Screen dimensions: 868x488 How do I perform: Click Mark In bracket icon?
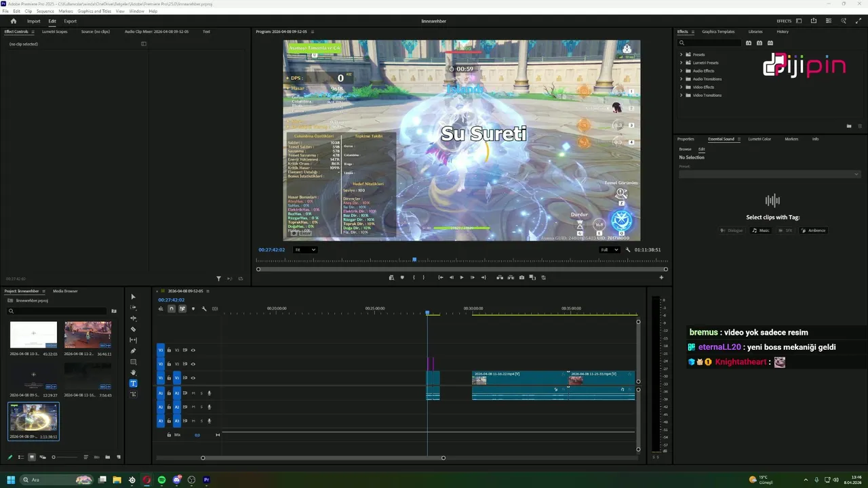tap(413, 277)
